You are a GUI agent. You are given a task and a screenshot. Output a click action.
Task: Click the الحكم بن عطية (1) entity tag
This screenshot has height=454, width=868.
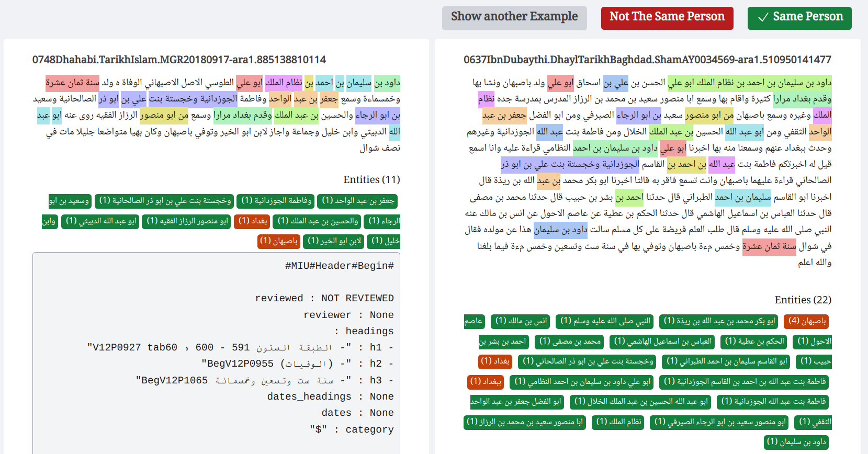click(x=754, y=341)
